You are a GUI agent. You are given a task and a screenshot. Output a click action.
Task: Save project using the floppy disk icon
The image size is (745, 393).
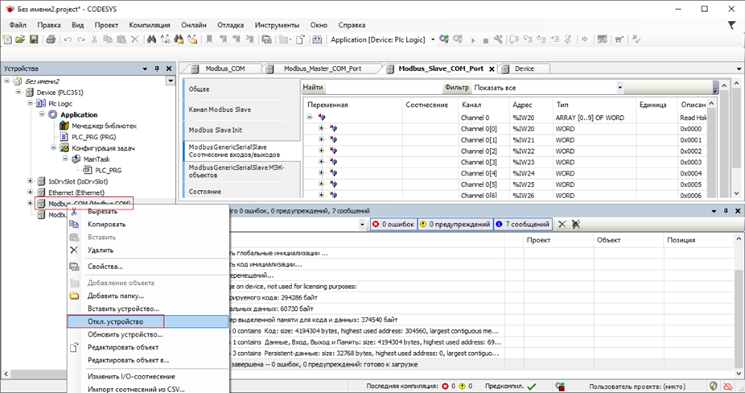click(34, 39)
